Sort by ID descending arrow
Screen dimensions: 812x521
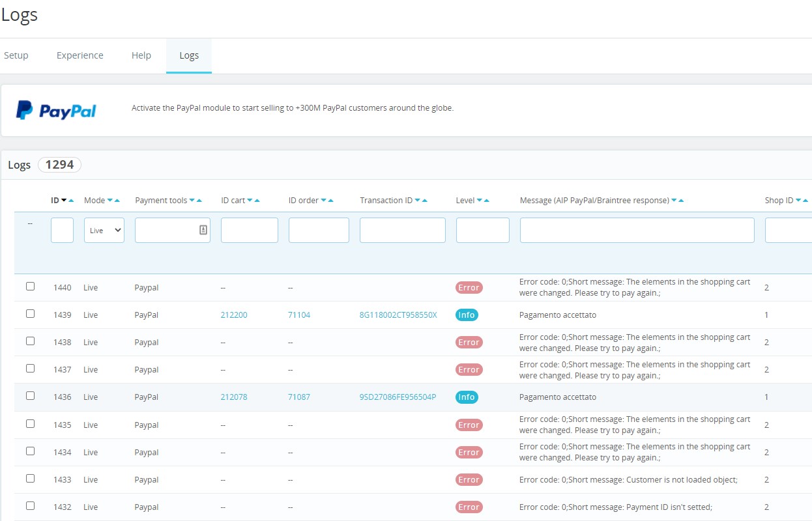tap(64, 201)
